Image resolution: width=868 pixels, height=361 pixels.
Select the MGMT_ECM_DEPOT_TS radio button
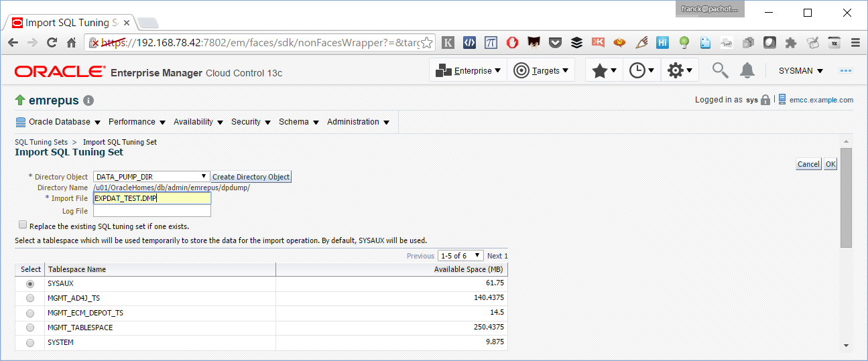(30, 313)
